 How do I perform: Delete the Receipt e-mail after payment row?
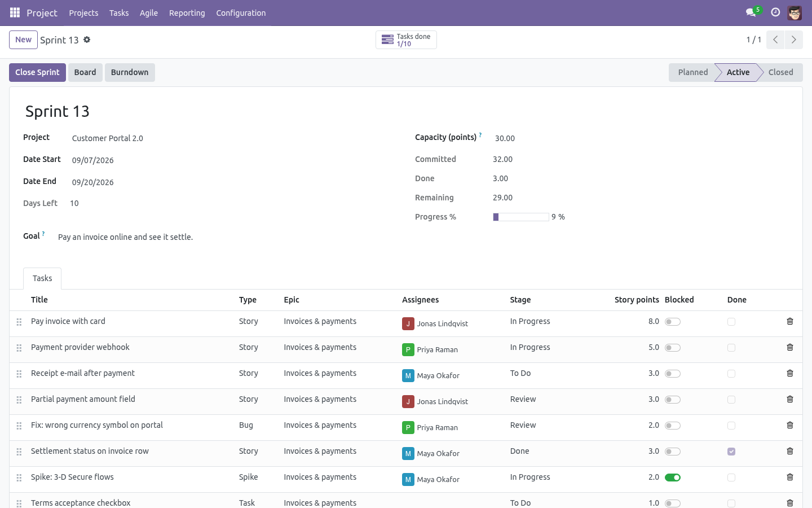pos(790,373)
